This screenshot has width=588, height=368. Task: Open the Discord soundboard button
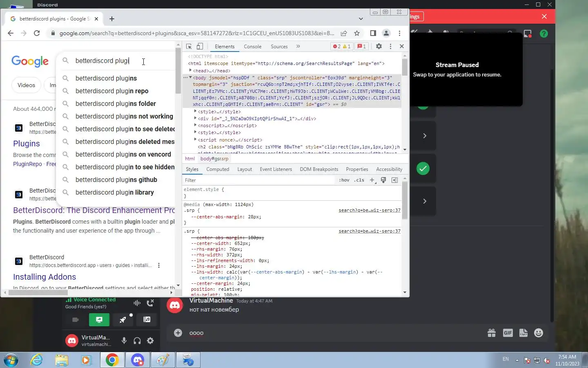click(x=147, y=320)
